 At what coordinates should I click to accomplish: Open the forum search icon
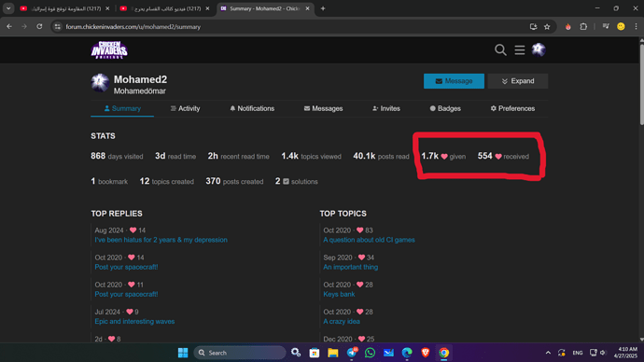[x=500, y=50]
